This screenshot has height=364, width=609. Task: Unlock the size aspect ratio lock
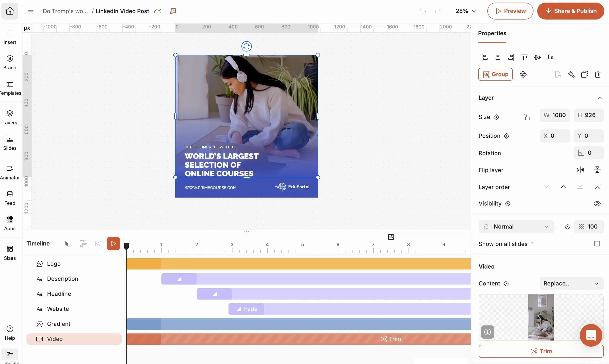(527, 117)
